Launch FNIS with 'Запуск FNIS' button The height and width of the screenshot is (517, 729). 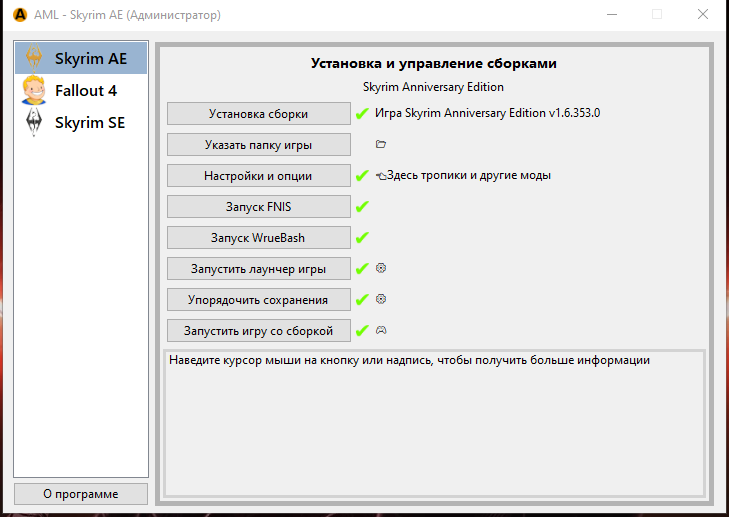[258, 207]
